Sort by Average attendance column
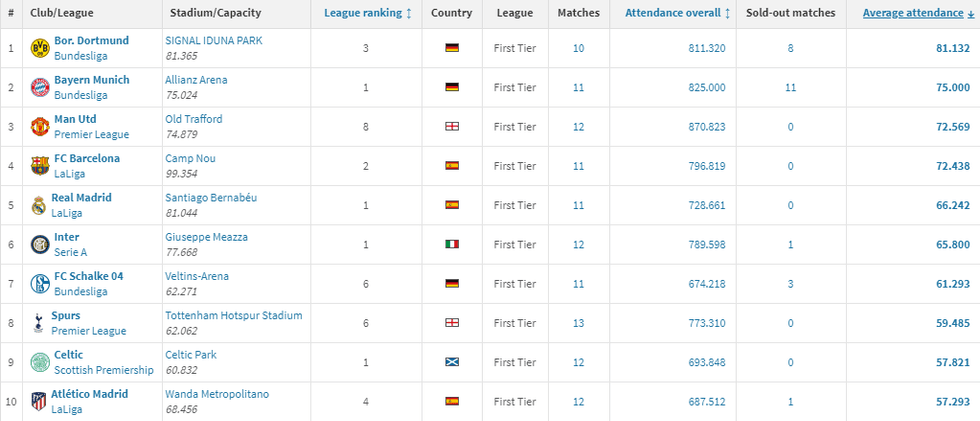The image size is (980, 421). click(913, 14)
